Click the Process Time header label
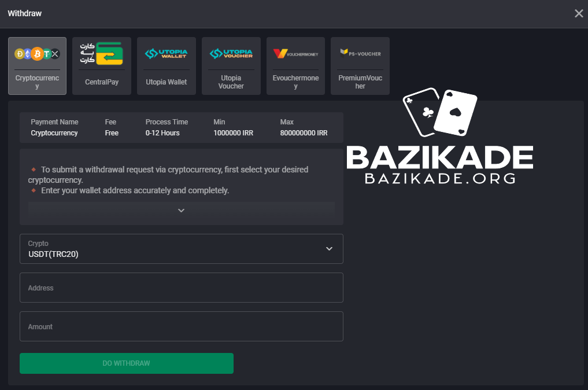Image resolution: width=588 pixels, height=390 pixels. pyautogui.click(x=167, y=122)
